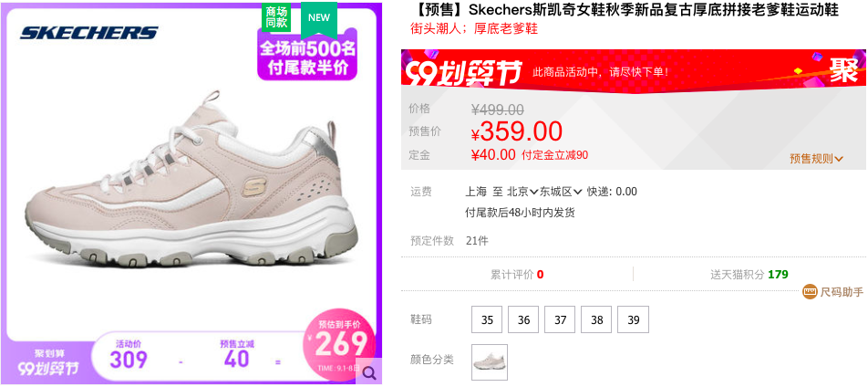This screenshot has width=868, height=387.
Task: Click the 99划算节 banner logo
Action: pyautogui.click(x=463, y=74)
